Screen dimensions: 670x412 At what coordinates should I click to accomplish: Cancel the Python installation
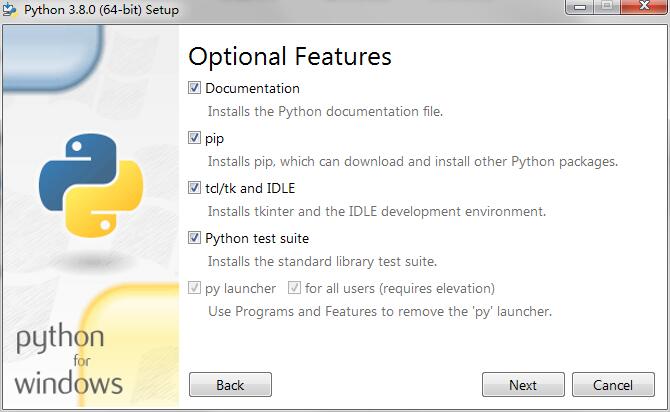click(x=612, y=385)
